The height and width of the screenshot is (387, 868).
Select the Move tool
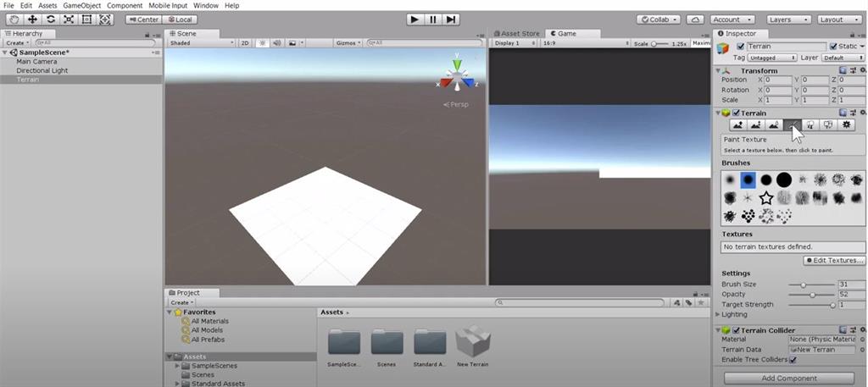pyautogui.click(x=32, y=19)
